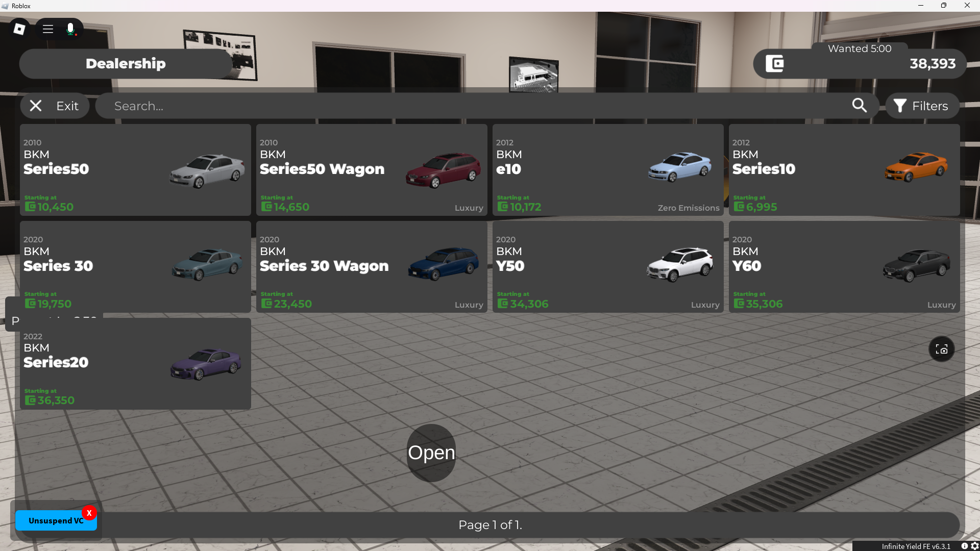Click the search magnifier icon
Image resolution: width=980 pixels, height=551 pixels.
(x=860, y=106)
